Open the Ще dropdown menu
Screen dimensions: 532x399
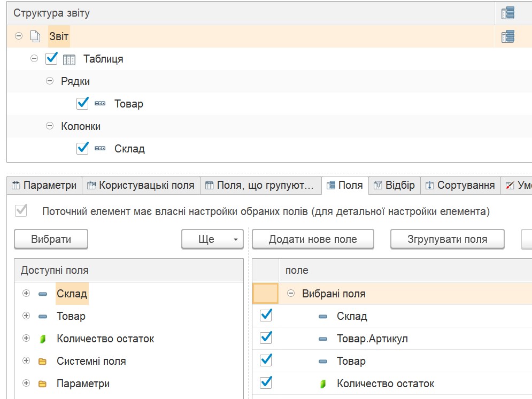click(212, 239)
